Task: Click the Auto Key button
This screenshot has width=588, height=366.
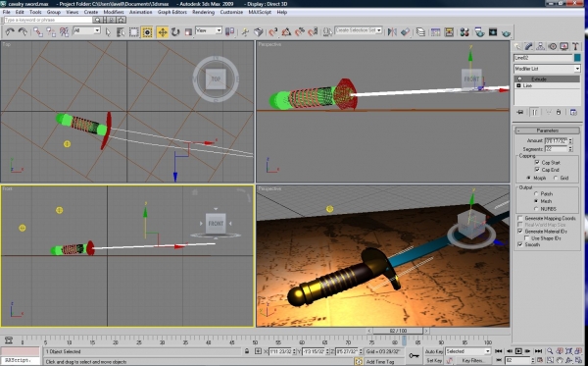Action: click(434, 351)
